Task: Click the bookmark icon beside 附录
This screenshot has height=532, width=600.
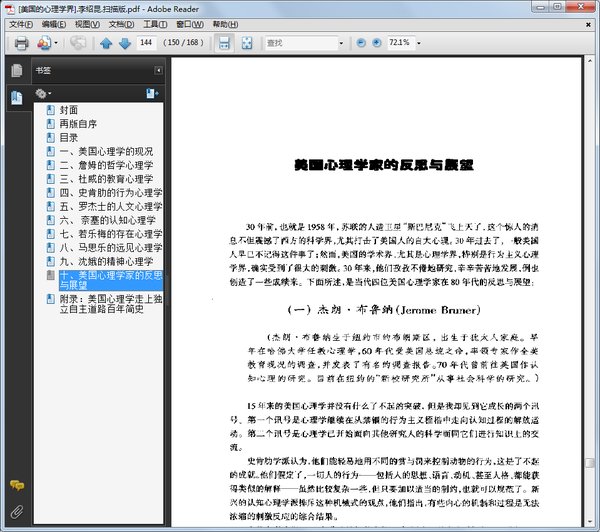Action: tap(51, 299)
